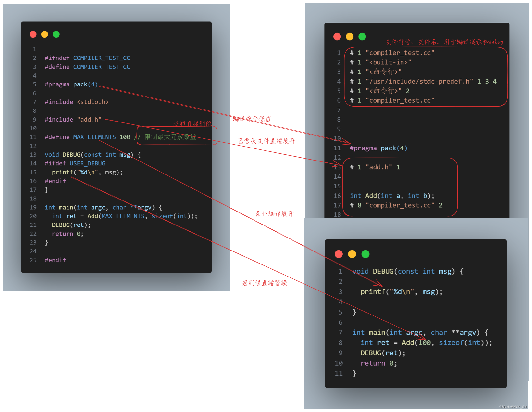The image size is (532, 412).
Task: Click the yellow dot in the preprocessed header output window
Action: tap(350, 37)
